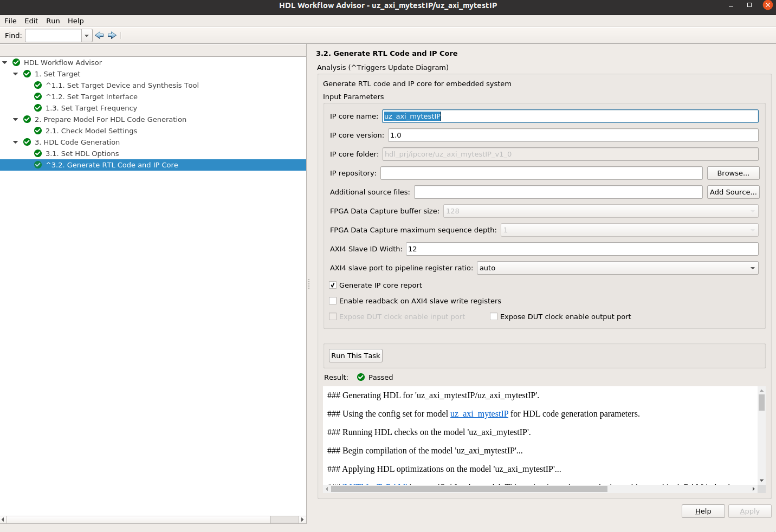Open the Find field dropdown arrow
This screenshot has width=776, height=532.
pos(87,36)
